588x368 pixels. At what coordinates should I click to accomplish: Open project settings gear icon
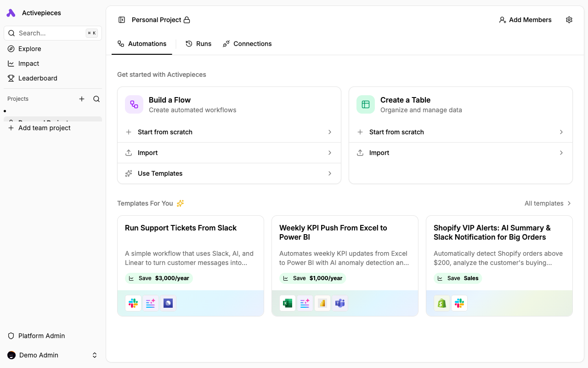click(569, 20)
